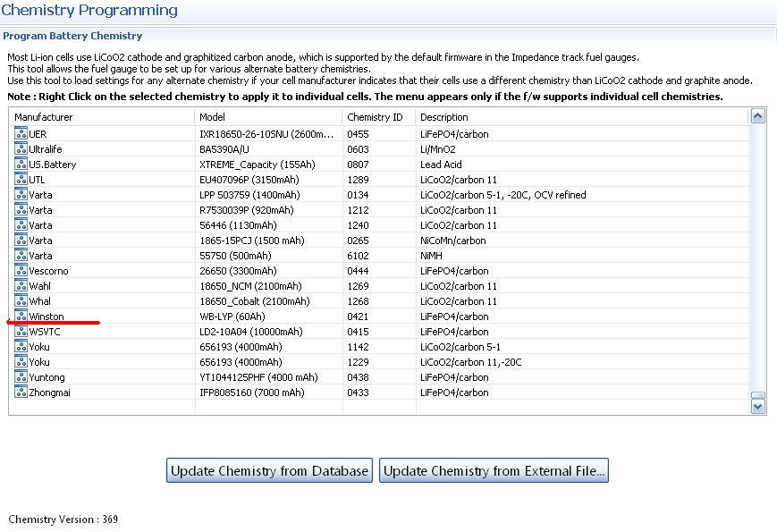Select the Winston chemistry icon
777x532 pixels.
[x=21, y=316]
